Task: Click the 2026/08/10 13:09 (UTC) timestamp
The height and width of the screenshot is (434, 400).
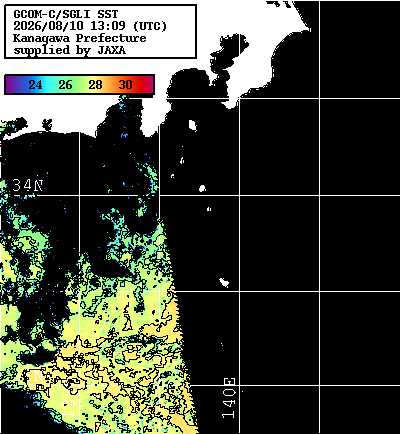Action: pos(89,26)
